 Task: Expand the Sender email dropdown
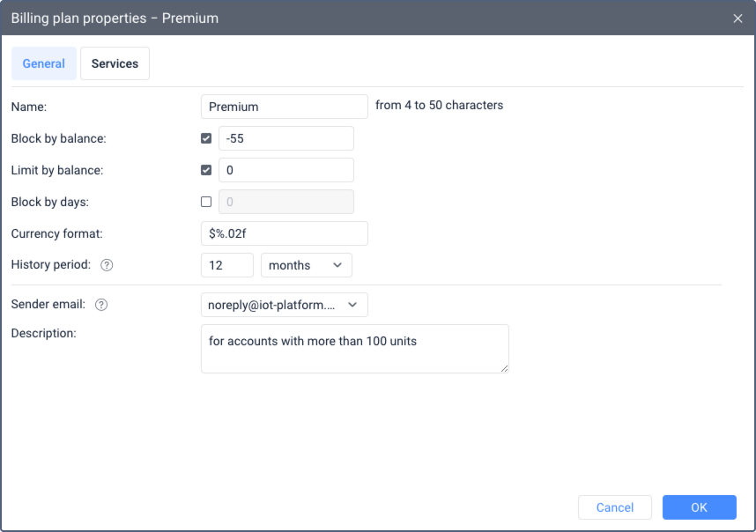tap(284, 305)
